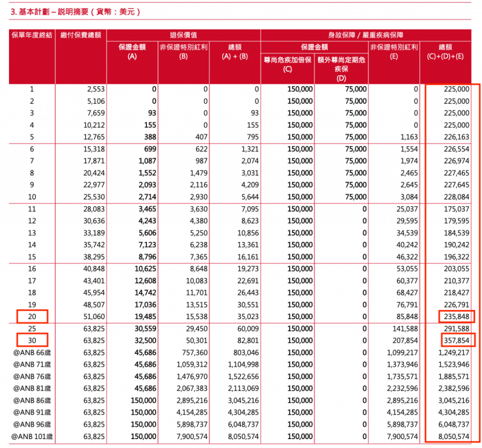
Task: Click the 繳付保費總額 column header
Action: (x=81, y=35)
